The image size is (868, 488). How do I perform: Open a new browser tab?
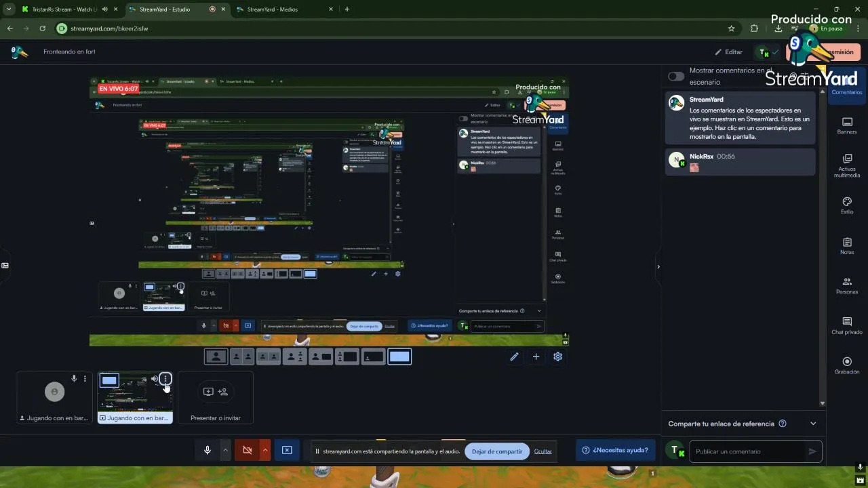tap(347, 9)
